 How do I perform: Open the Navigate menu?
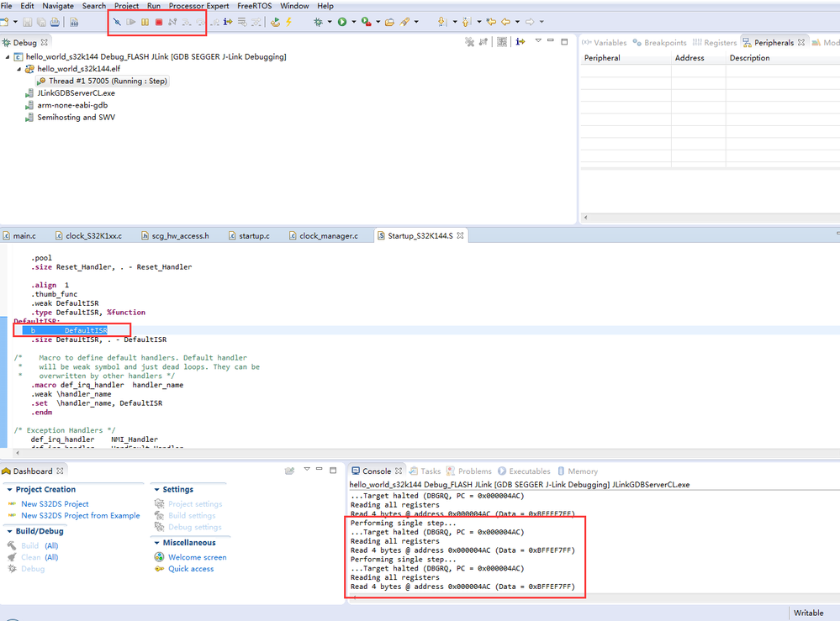click(x=58, y=6)
